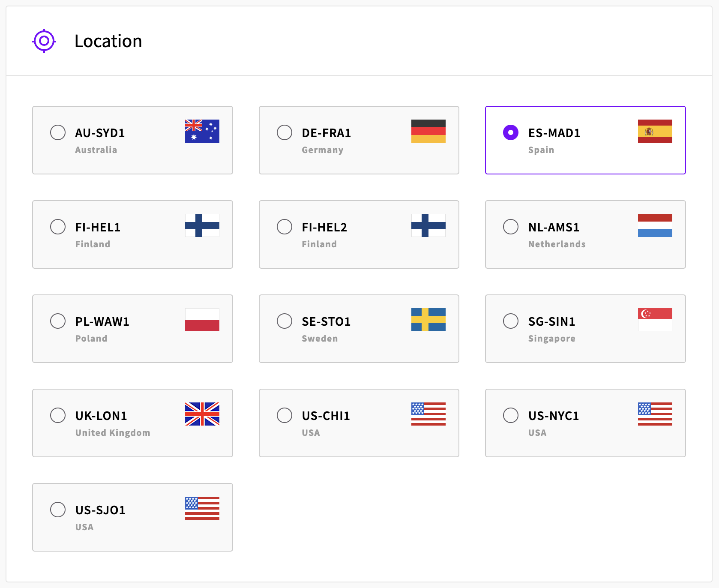Viewport: 719px width, 588px height.
Task: Choose the UK-LON1 radio button
Action: coord(58,415)
